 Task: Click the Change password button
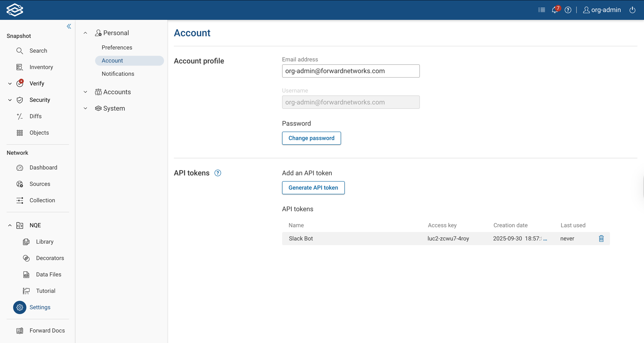point(311,138)
